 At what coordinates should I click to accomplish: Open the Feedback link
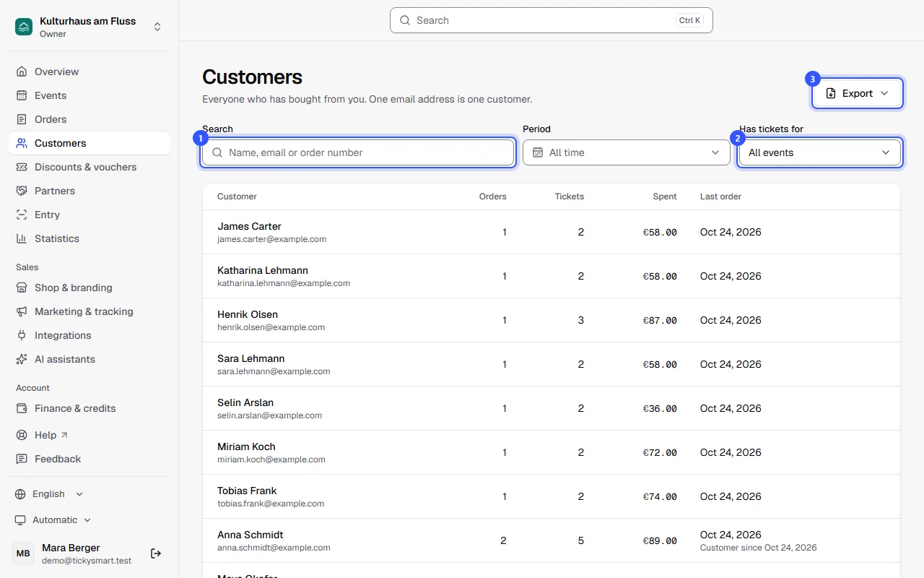[90, 459]
